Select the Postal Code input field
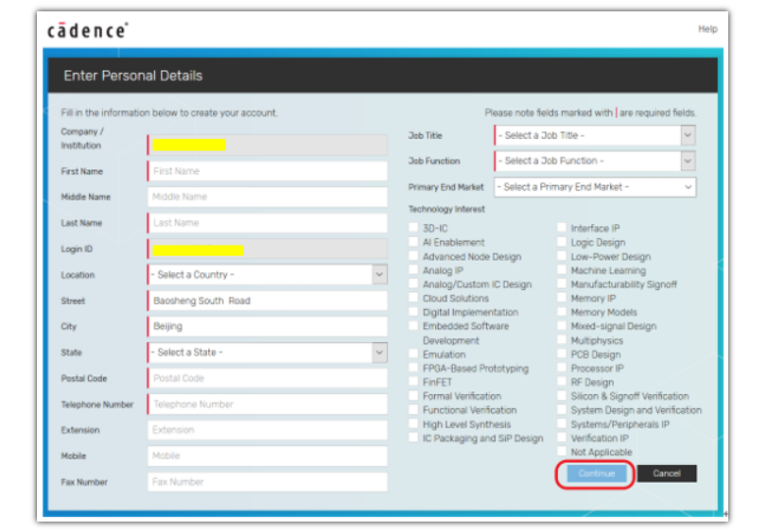This screenshot has height=532, width=768. pyautogui.click(x=268, y=378)
